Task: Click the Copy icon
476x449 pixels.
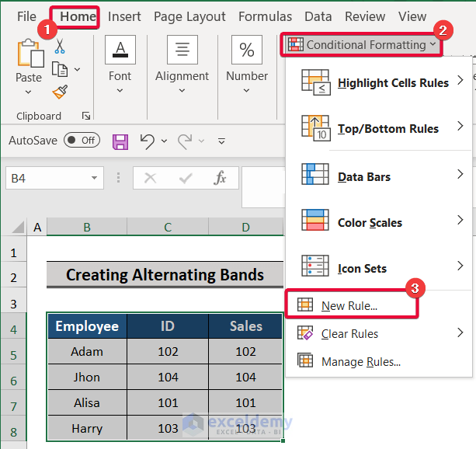Action: [x=60, y=69]
